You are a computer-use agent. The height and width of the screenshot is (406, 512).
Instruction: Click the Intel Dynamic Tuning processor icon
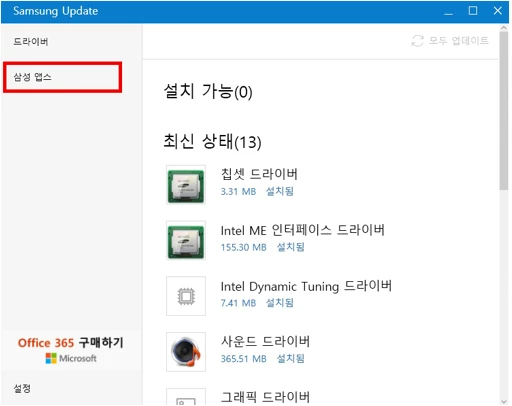[x=186, y=296]
